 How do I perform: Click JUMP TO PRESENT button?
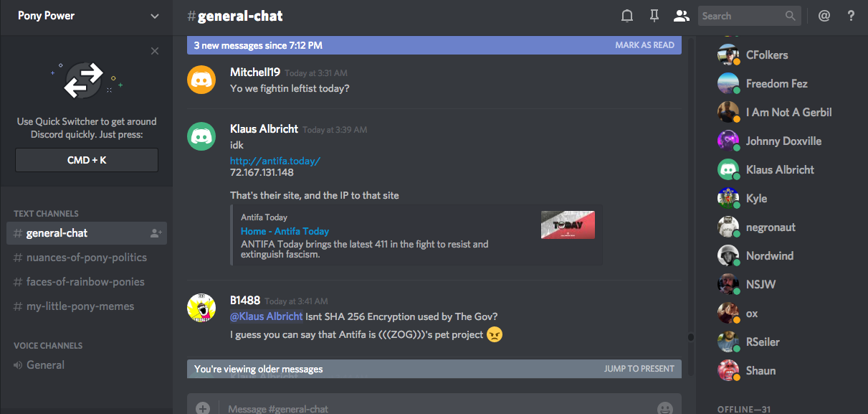point(639,369)
